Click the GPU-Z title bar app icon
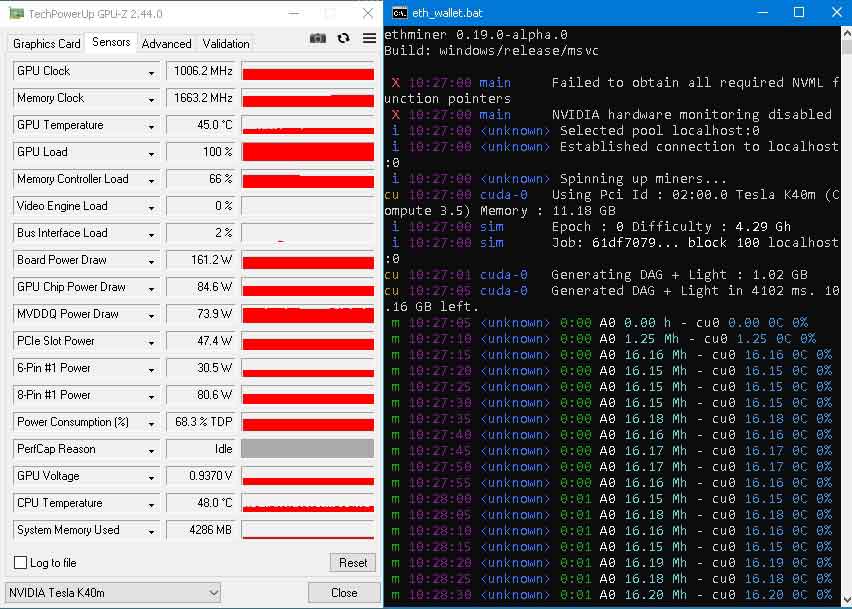The width and height of the screenshot is (852, 609). point(13,13)
